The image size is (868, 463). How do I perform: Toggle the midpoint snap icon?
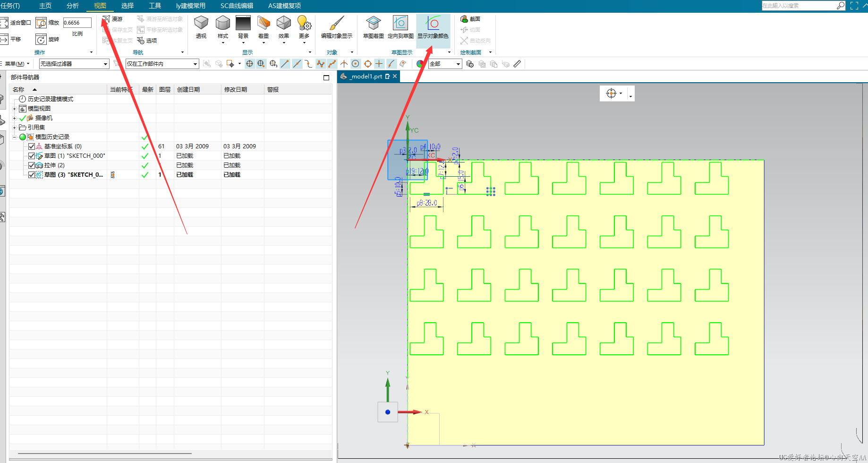pos(297,64)
